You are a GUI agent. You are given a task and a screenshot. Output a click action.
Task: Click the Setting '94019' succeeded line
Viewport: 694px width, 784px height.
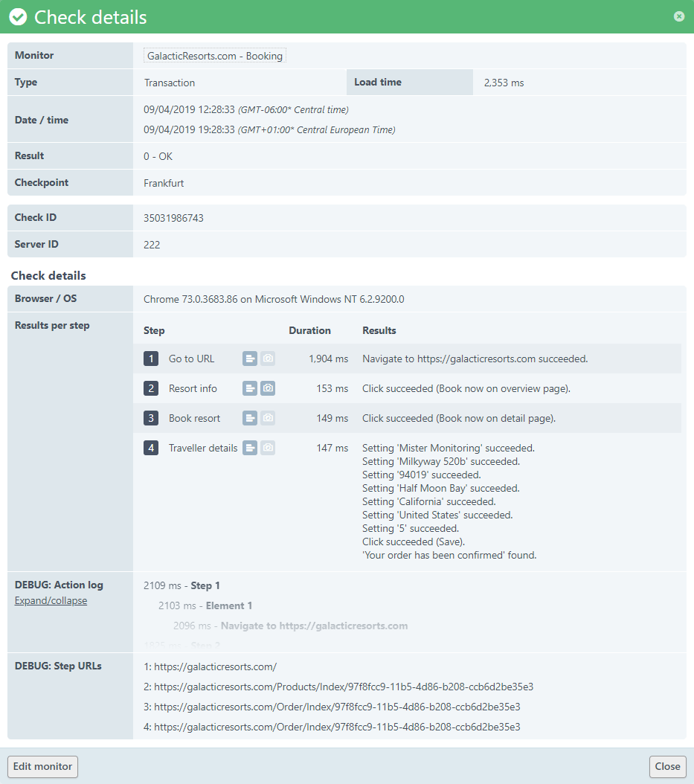422,475
